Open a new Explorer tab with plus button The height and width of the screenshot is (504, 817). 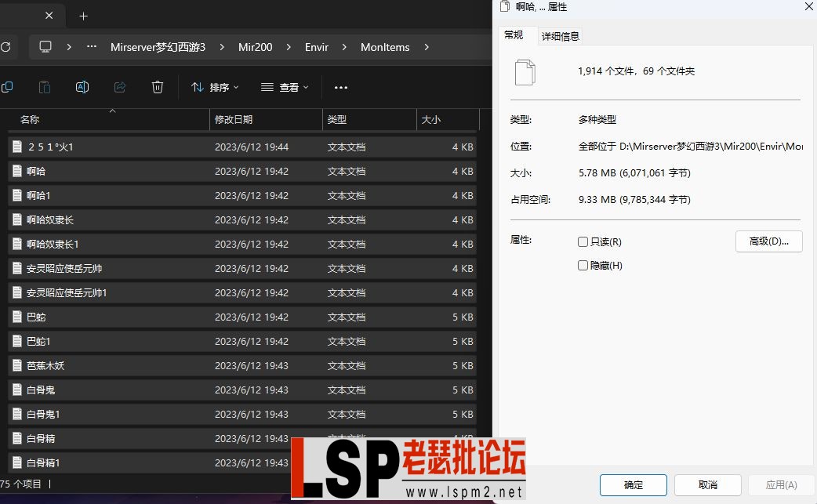[83, 16]
